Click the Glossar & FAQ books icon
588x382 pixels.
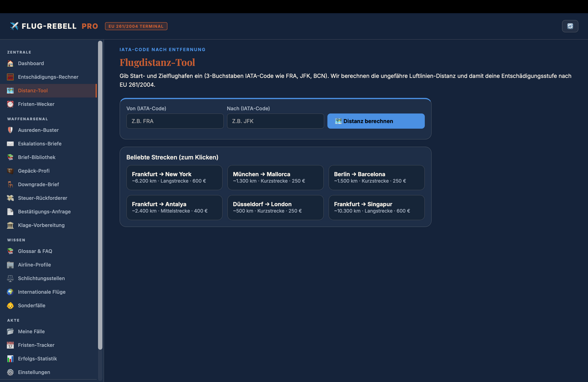pos(10,251)
